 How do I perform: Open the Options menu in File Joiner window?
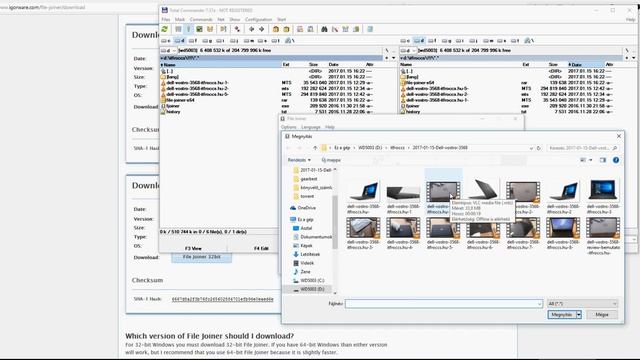point(289,127)
